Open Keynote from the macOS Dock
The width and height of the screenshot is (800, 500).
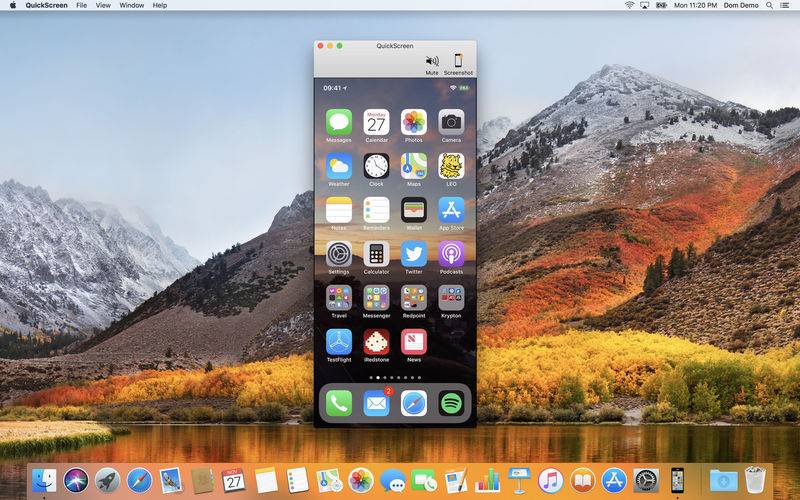tap(519, 481)
